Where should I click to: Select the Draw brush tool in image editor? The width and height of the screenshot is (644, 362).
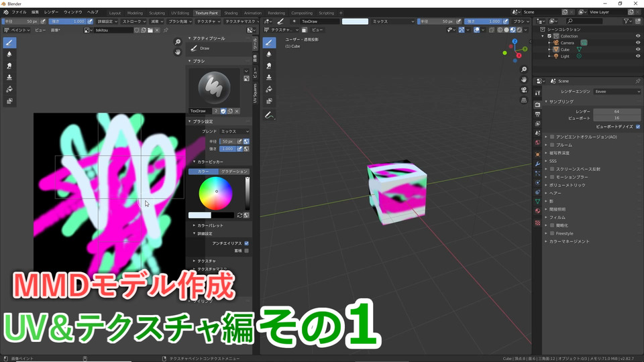tap(9, 43)
